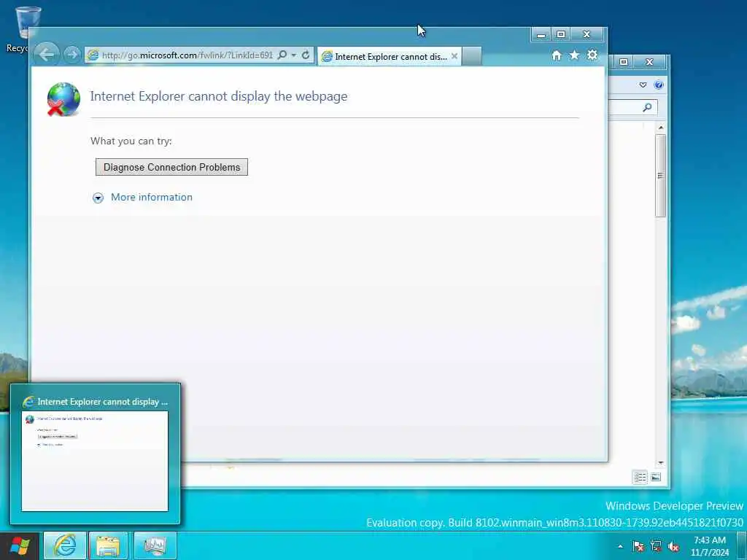Open the More information link
Image resolution: width=747 pixels, height=560 pixels.
click(152, 197)
